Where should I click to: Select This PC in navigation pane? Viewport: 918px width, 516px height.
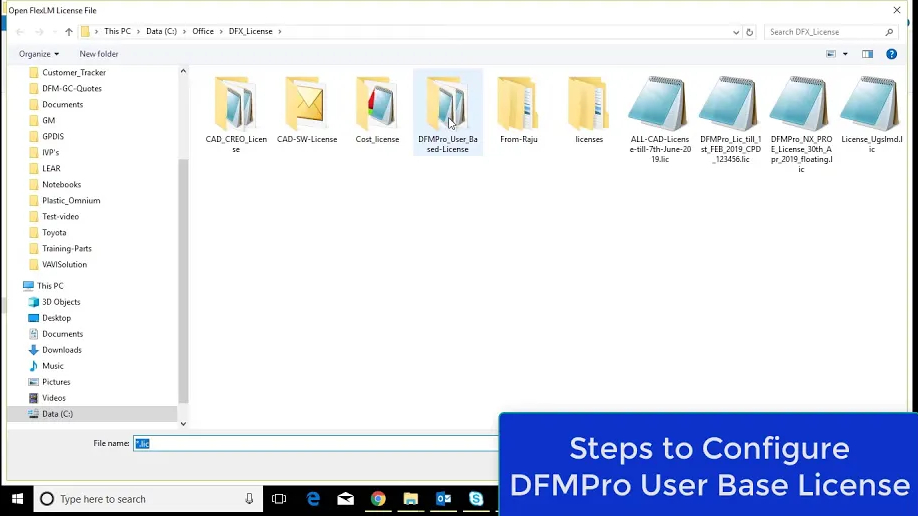[x=50, y=286]
